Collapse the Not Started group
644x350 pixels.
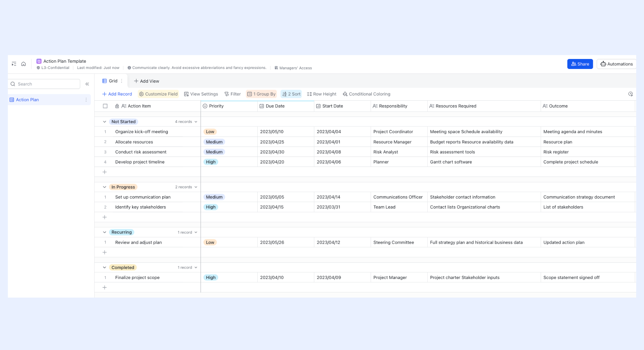coord(104,122)
